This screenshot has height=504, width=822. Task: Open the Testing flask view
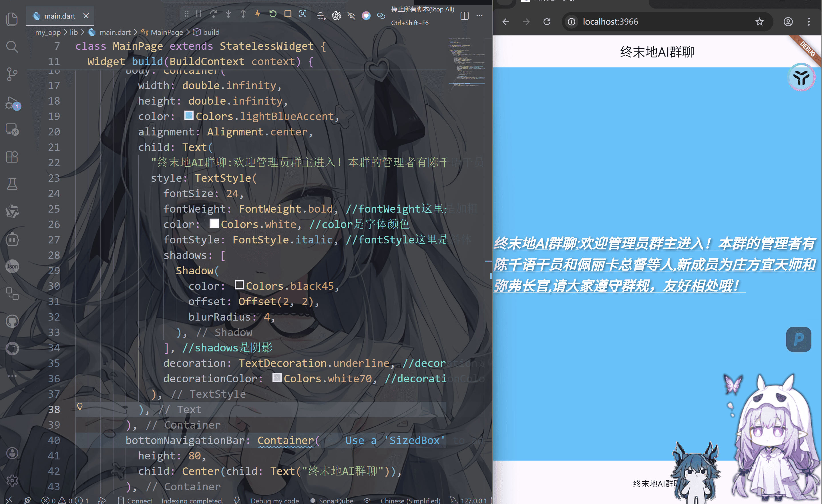12,184
